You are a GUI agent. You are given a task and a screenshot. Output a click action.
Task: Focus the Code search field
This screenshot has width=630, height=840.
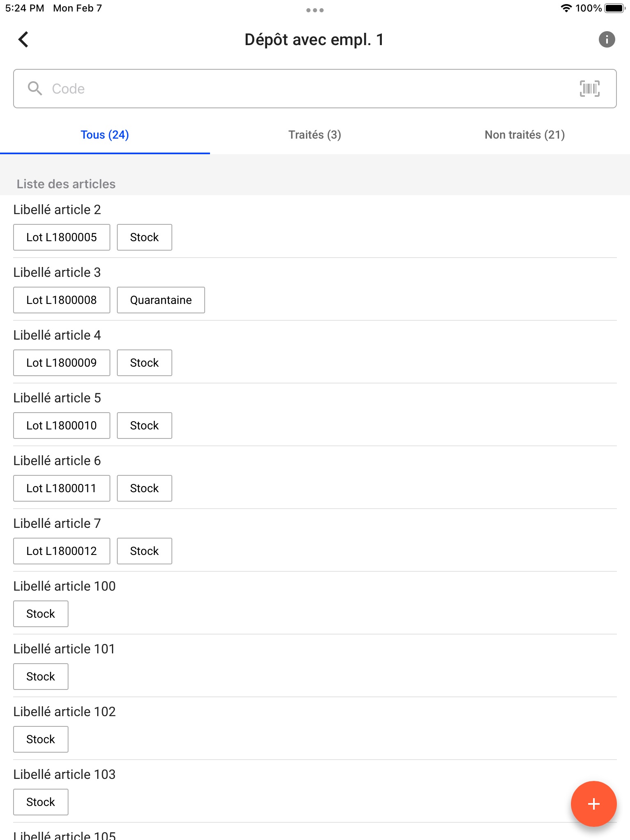(315, 89)
